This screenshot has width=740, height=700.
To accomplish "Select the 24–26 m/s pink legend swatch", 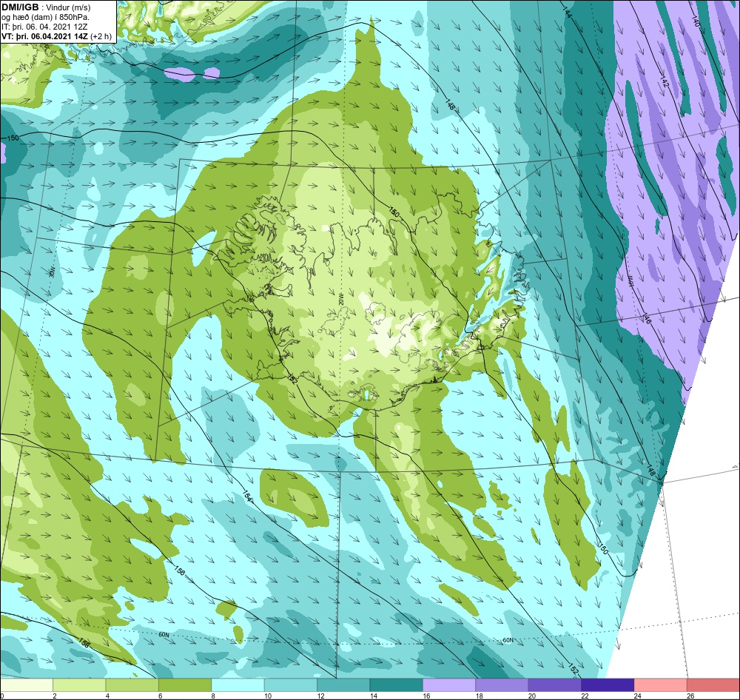I will point(661,685).
